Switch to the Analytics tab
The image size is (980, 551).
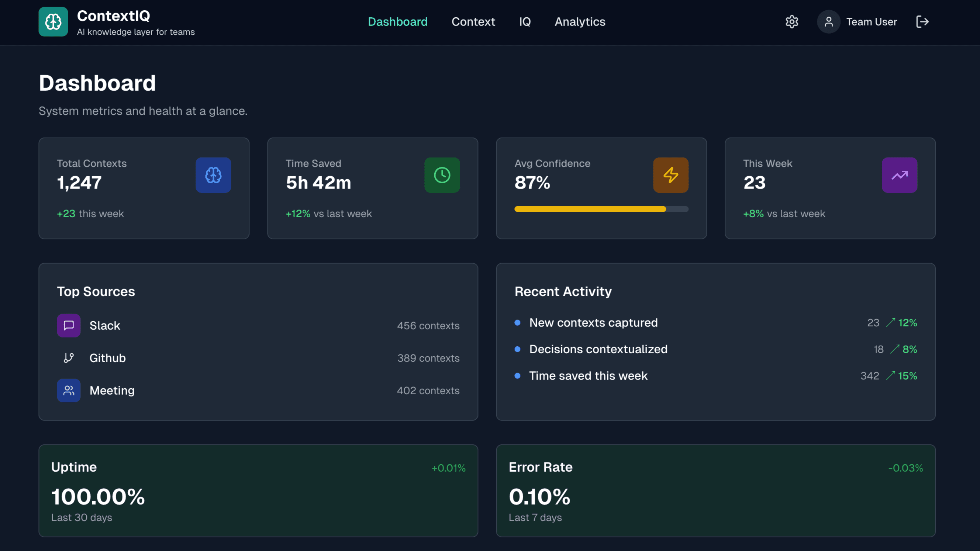[580, 22]
